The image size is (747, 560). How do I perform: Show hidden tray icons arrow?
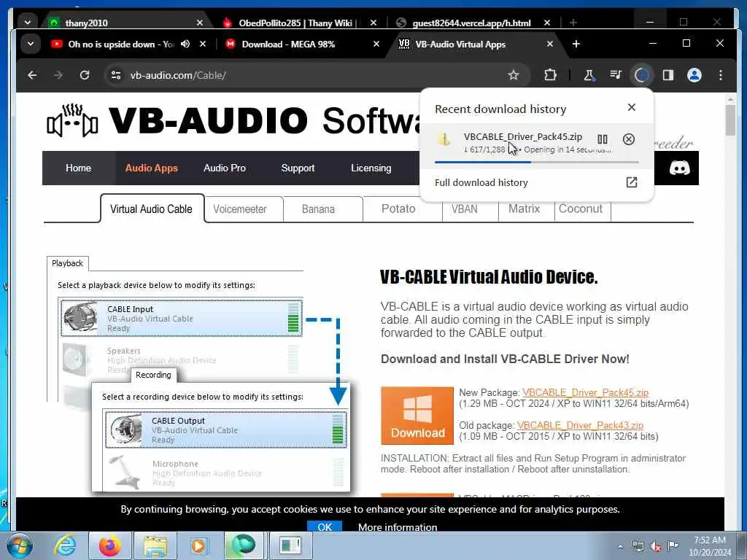(620, 547)
